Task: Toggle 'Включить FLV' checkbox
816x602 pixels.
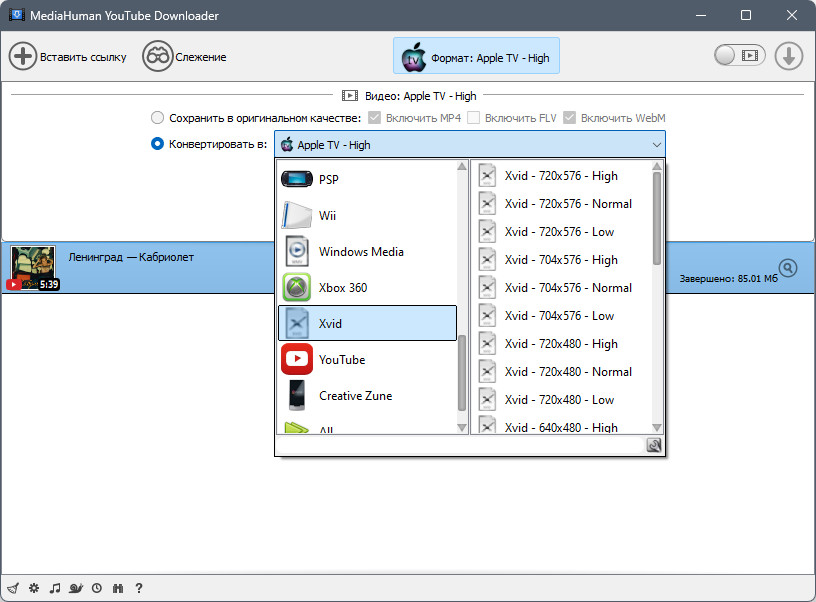Action: [x=474, y=118]
